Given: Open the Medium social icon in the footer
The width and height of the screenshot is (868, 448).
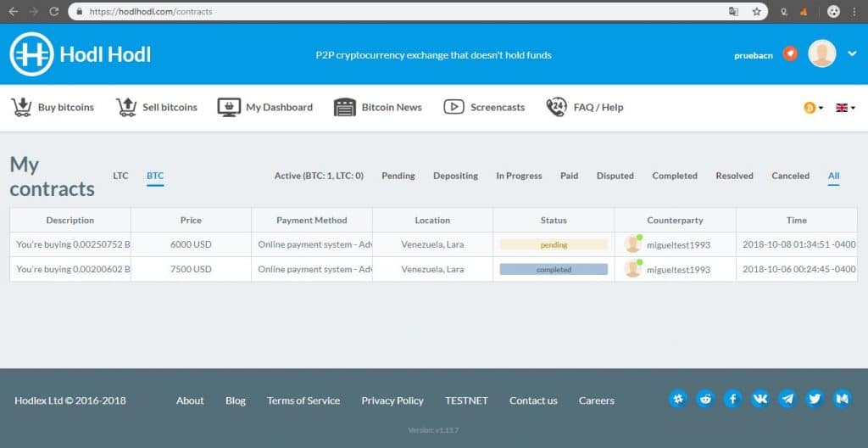Looking at the screenshot, I should click(x=842, y=399).
